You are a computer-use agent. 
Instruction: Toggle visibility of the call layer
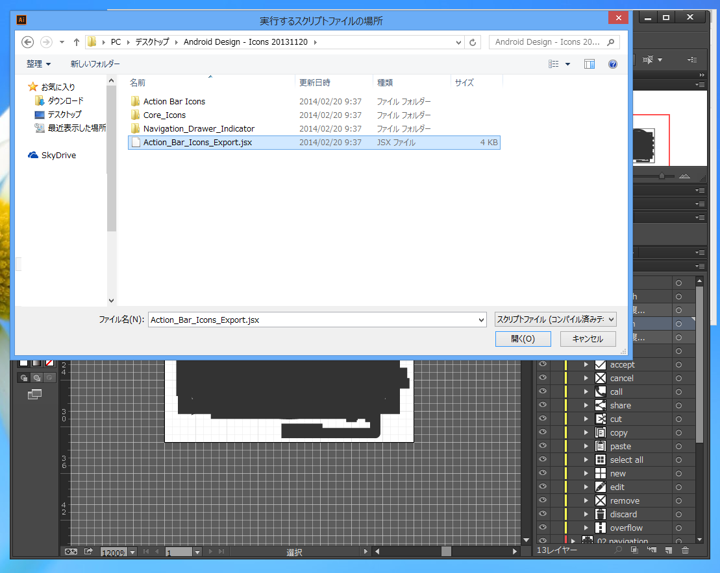click(x=543, y=392)
